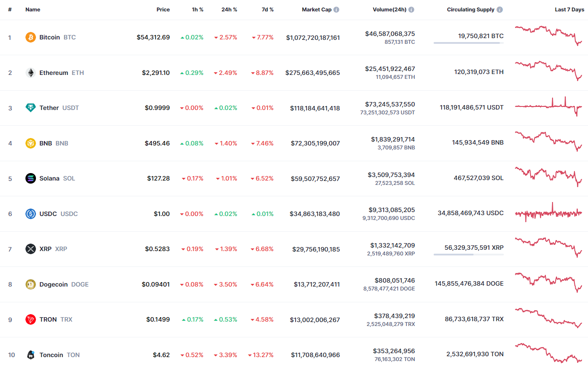The image size is (588, 372).
Task: Click Bitcoin's circulating supply progress bar
Action: [468, 43]
